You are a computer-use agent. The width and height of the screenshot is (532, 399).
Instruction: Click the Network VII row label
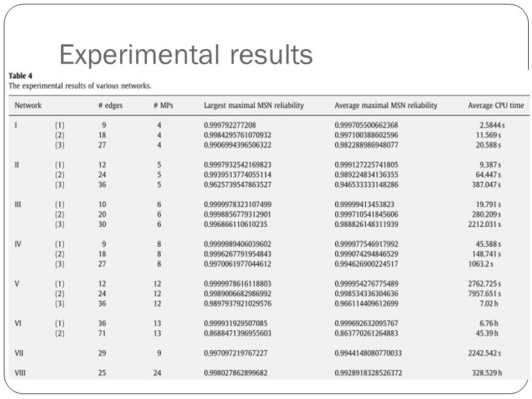click(x=19, y=353)
